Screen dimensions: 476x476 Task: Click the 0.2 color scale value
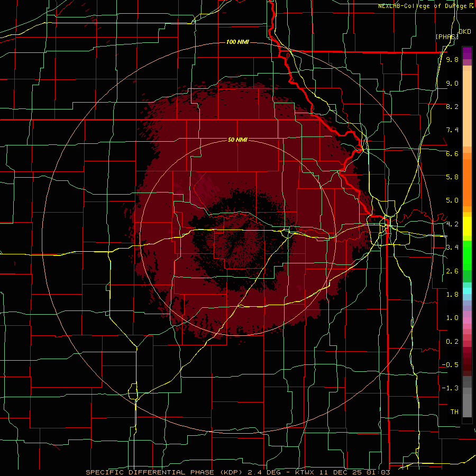tap(452, 342)
